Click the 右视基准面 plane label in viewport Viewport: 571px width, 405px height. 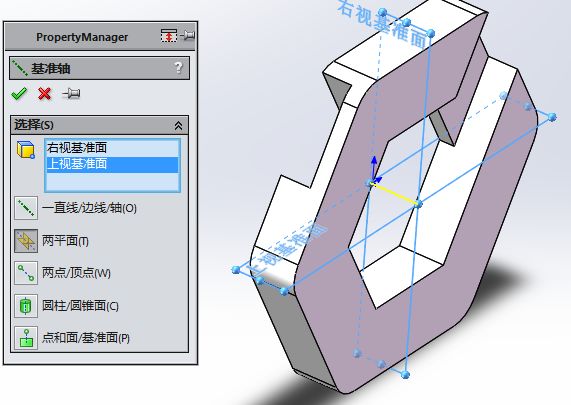pyautogui.click(x=381, y=24)
